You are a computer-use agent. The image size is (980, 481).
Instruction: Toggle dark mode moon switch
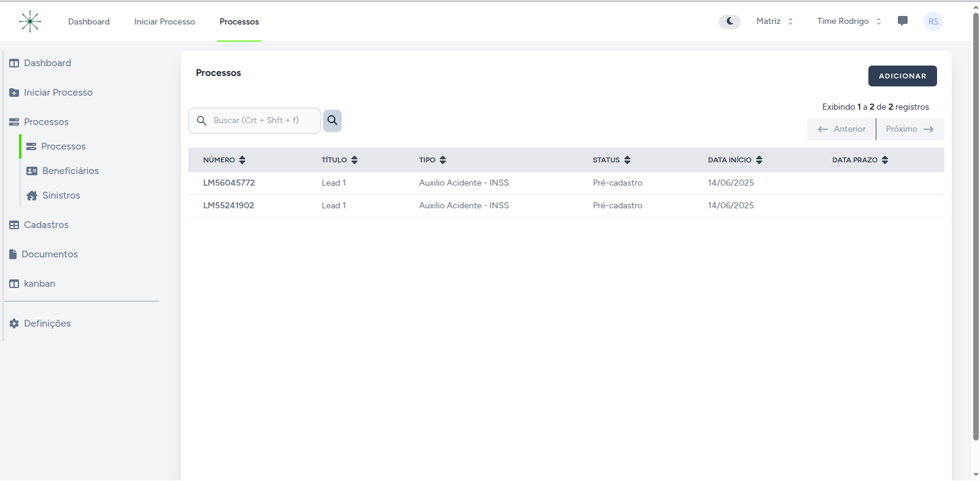[x=730, y=21]
